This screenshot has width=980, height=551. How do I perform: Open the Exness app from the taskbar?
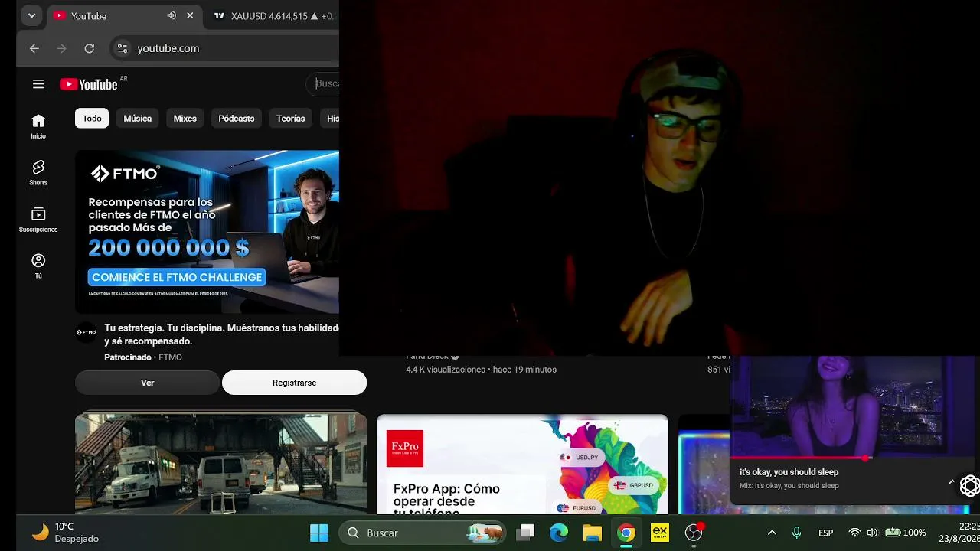pyautogui.click(x=660, y=533)
